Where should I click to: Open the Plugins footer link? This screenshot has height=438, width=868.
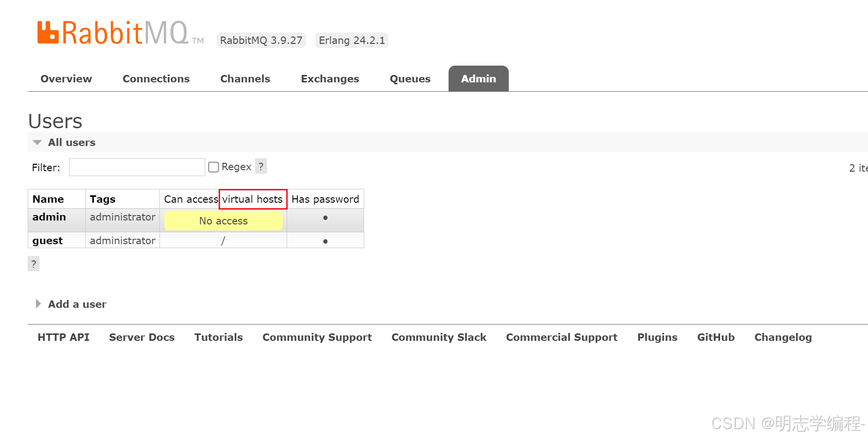657,337
